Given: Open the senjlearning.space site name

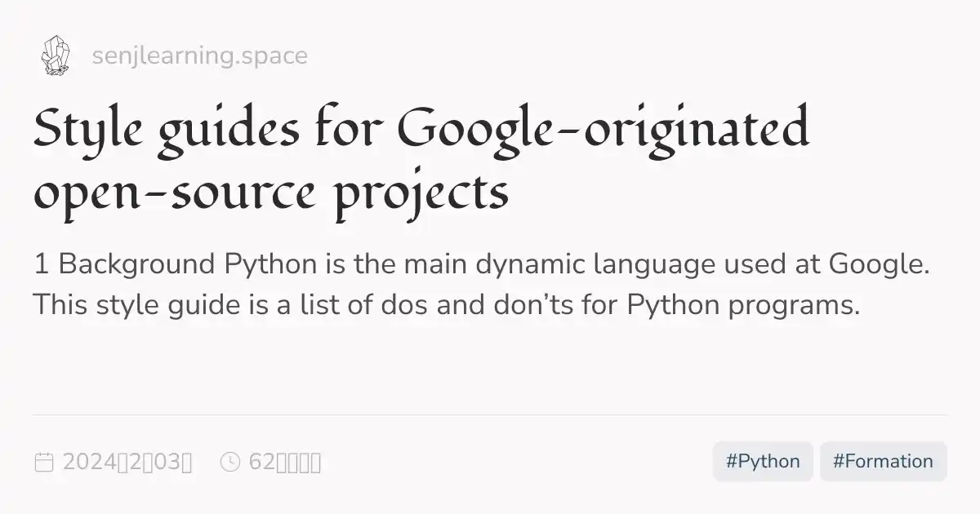Looking at the screenshot, I should (200, 56).
